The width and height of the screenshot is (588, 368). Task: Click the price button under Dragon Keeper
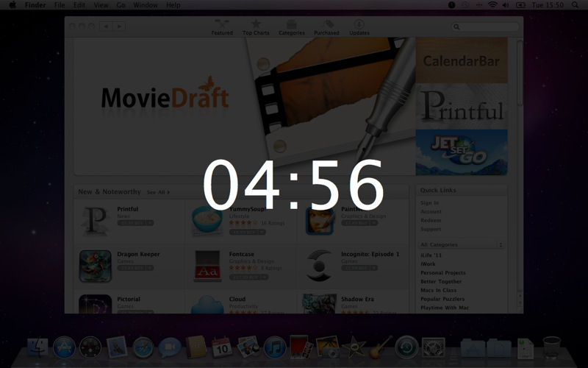[135, 268]
